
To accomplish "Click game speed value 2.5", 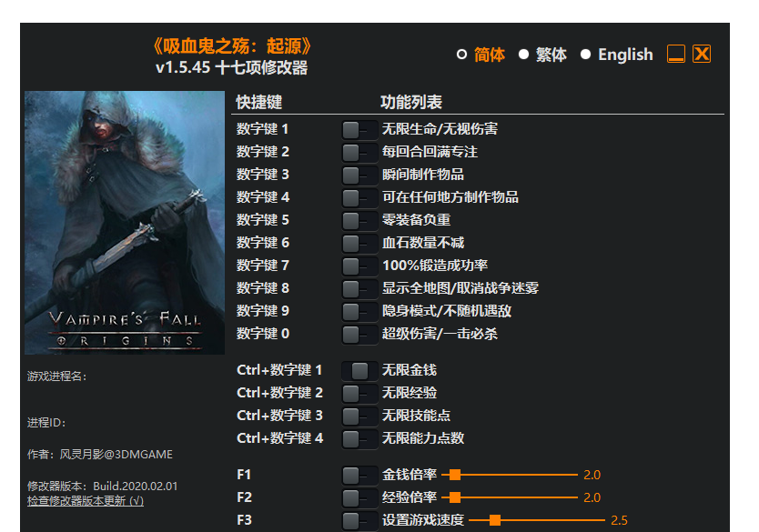I will 619,521.
